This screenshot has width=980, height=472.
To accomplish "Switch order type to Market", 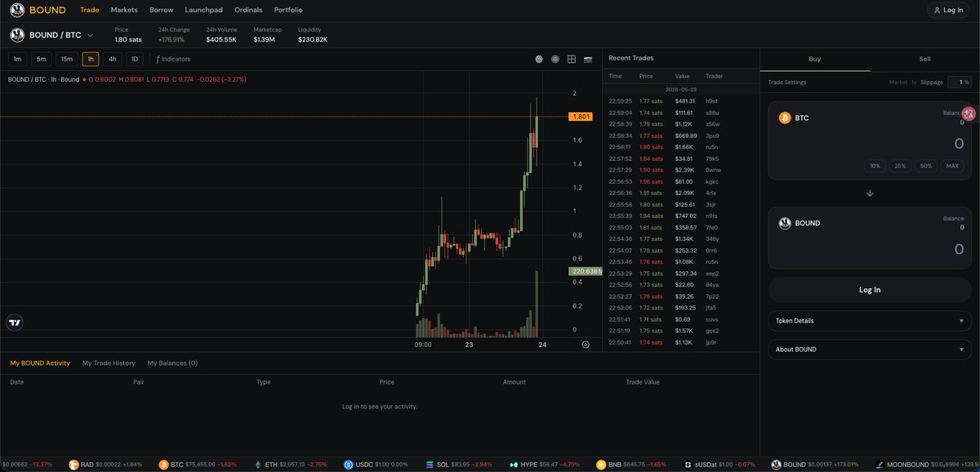I will click(x=898, y=82).
